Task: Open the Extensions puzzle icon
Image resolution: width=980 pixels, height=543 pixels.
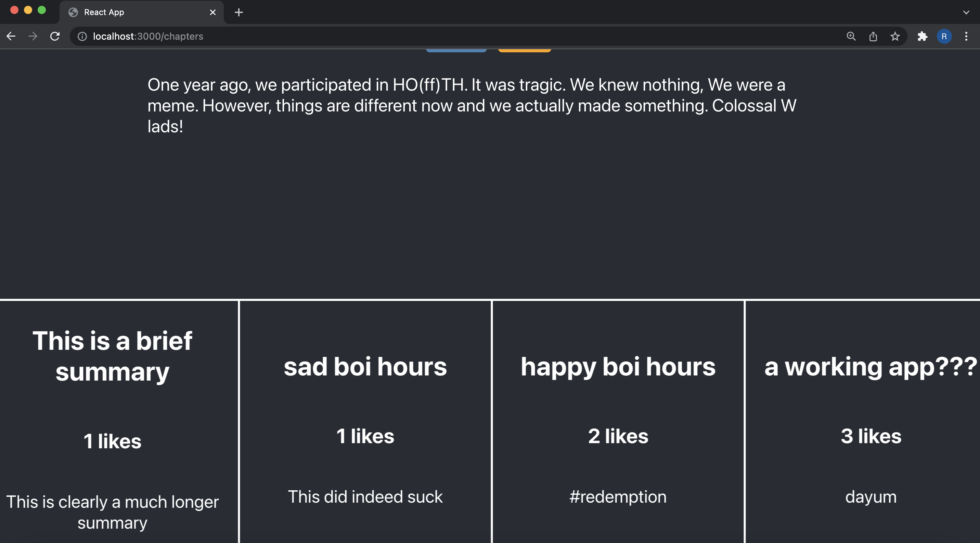Action: point(922,36)
